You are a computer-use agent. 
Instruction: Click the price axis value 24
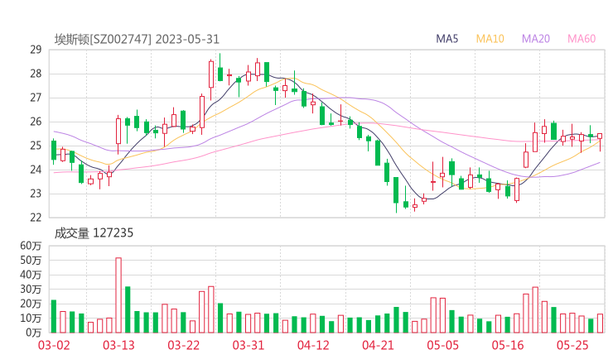36,170
